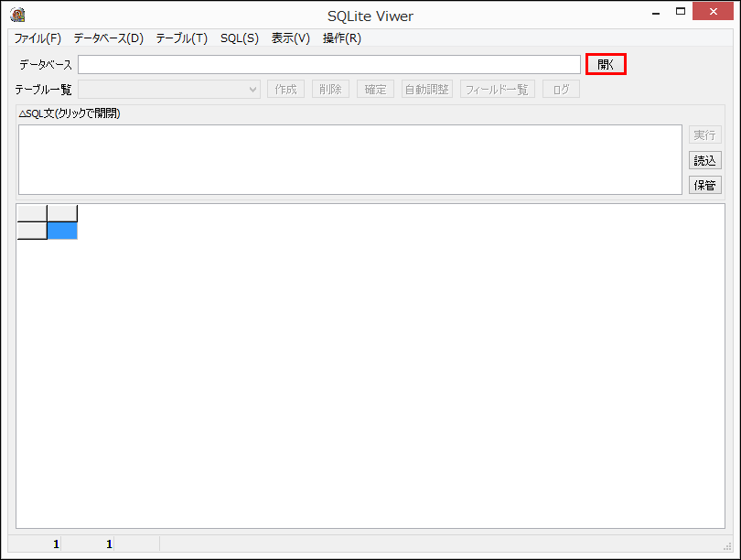Click the grid column header cell

pos(62,213)
